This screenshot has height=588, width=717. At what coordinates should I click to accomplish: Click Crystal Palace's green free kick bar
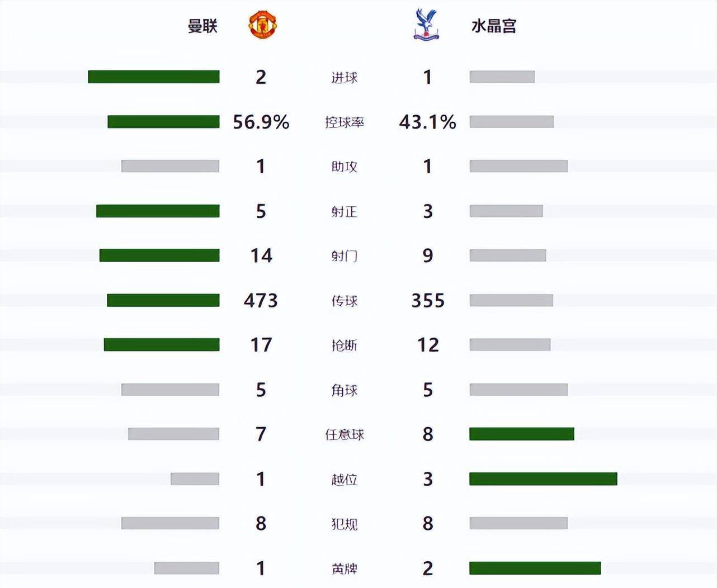click(522, 434)
